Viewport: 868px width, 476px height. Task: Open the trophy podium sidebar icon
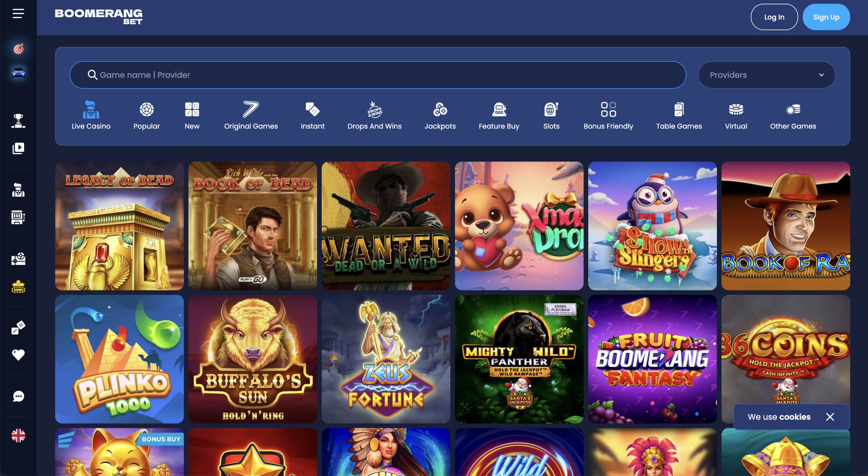(18, 121)
